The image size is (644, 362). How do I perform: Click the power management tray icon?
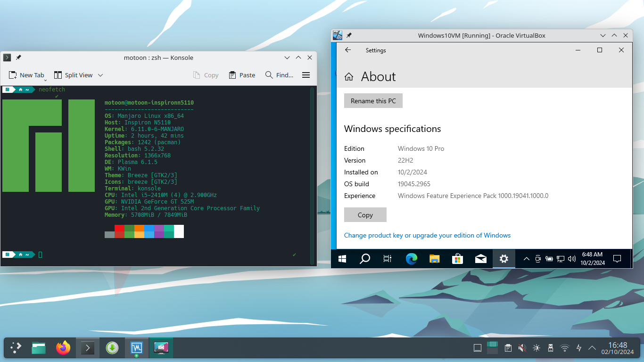(x=579, y=348)
